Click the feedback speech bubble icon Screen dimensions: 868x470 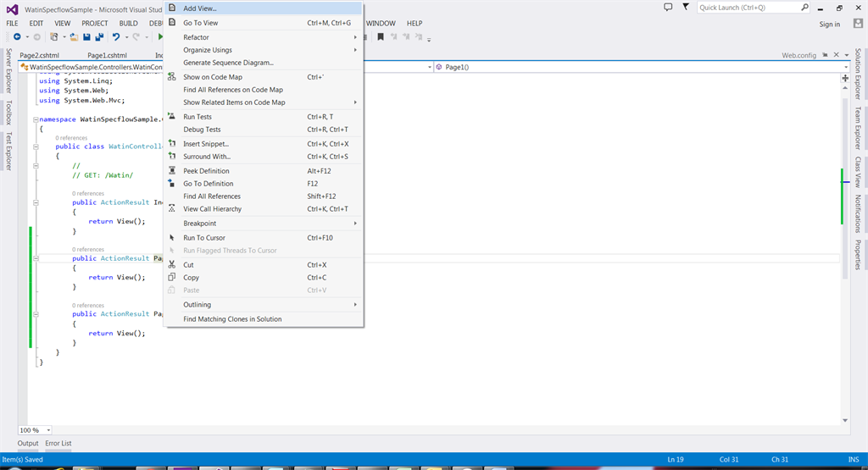click(668, 7)
